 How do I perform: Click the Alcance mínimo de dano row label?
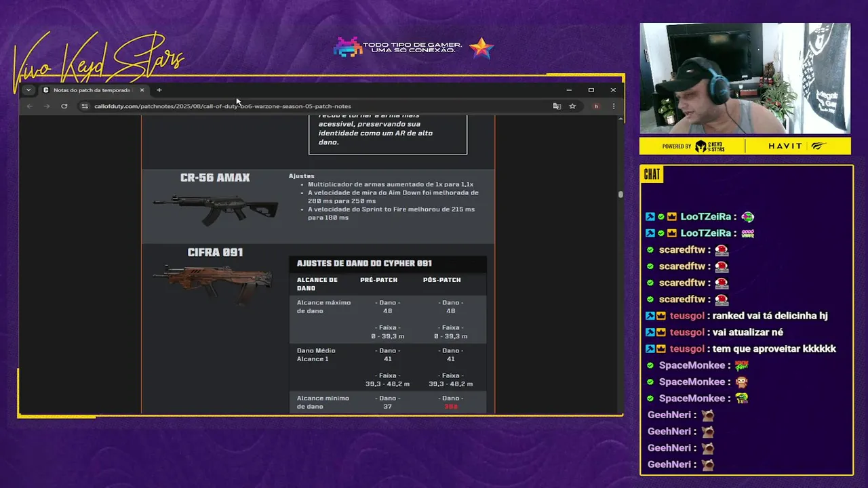click(323, 403)
